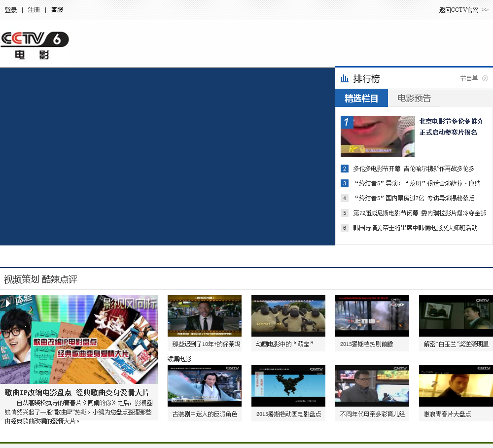Open the 客服 link

coord(57,10)
